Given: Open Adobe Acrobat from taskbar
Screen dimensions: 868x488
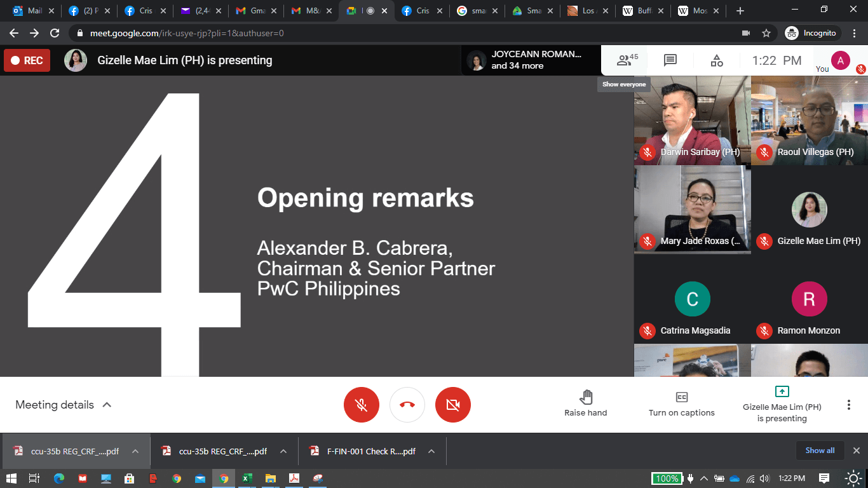Looking at the screenshot, I should click(x=294, y=478).
